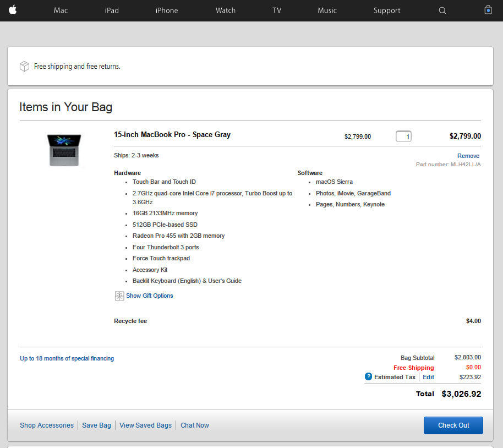Click the Four Thunderbolt 3 ports spec

tap(166, 247)
